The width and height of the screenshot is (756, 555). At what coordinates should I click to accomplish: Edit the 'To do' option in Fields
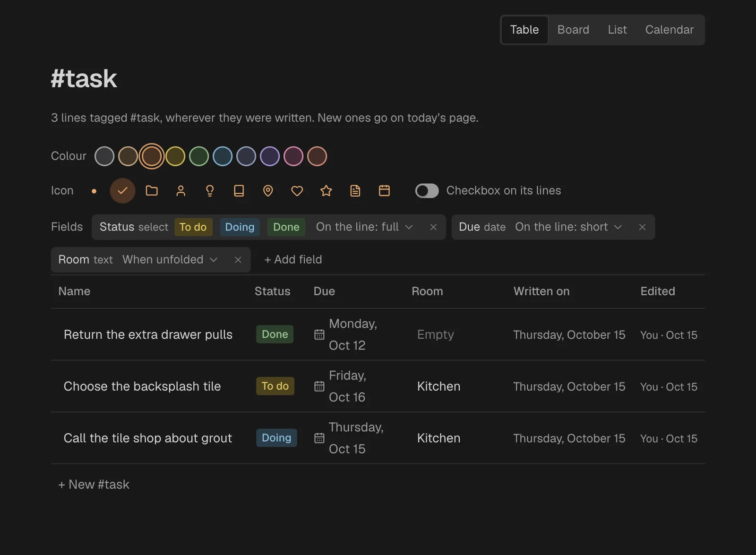pos(193,227)
